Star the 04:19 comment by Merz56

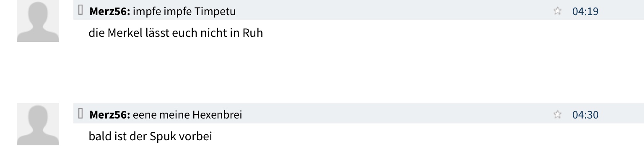coord(557,11)
